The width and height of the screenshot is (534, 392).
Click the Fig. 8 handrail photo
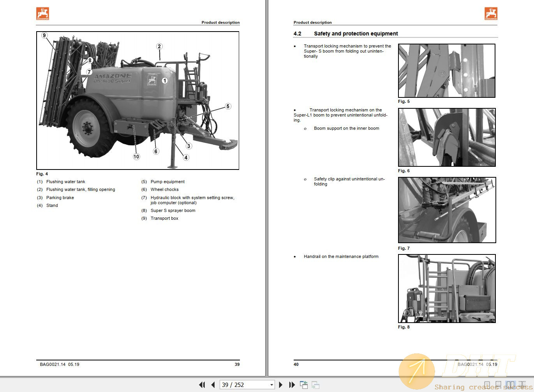447,288
